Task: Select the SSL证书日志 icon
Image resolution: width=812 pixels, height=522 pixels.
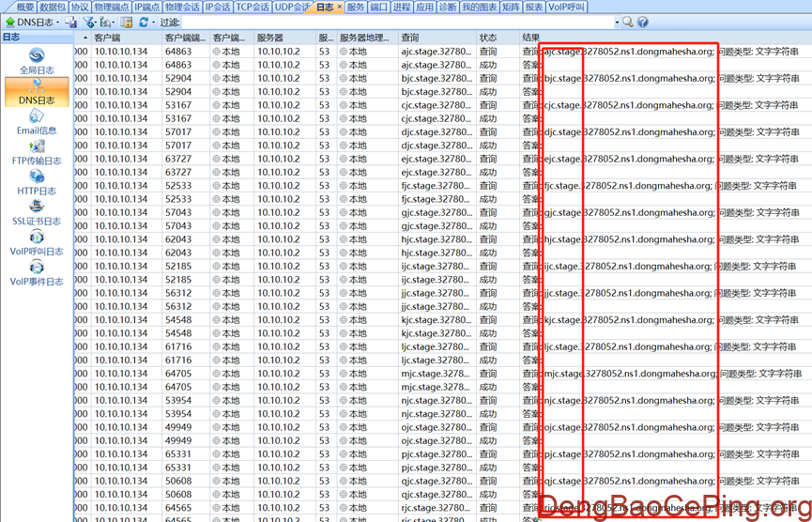Action: [38, 212]
